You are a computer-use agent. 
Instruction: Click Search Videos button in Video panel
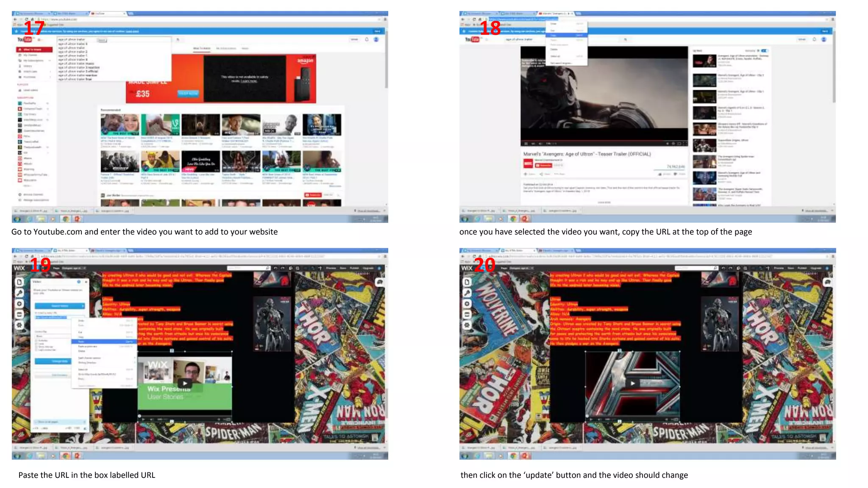(60, 306)
